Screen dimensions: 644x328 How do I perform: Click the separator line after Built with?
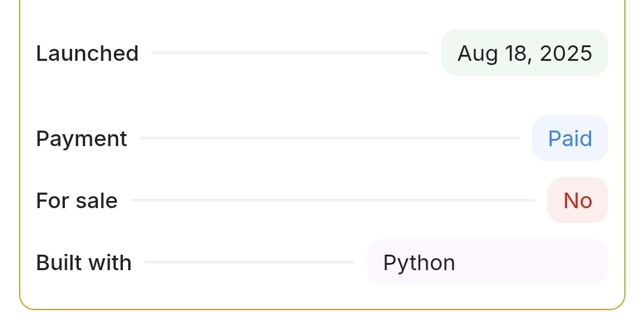(x=249, y=262)
